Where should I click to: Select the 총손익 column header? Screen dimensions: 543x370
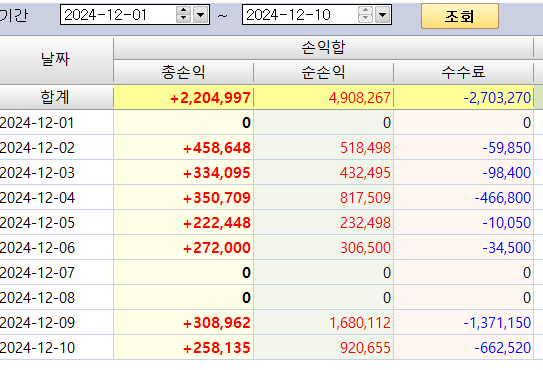[x=184, y=72]
